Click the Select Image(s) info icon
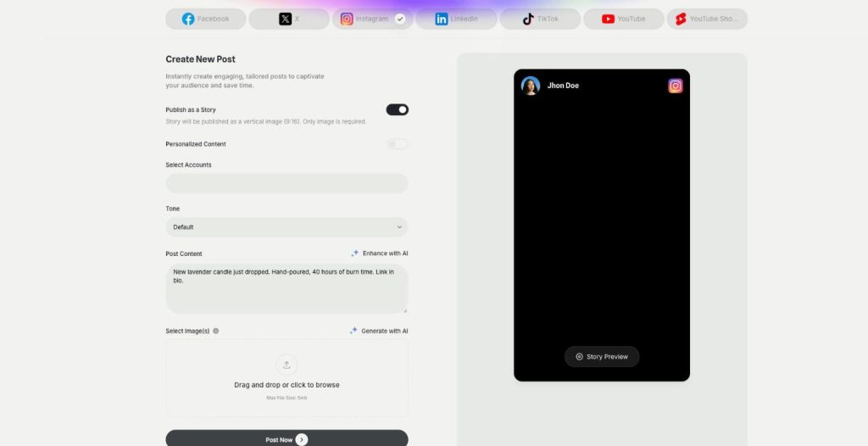The height and width of the screenshot is (446, 868). [216, 331]
